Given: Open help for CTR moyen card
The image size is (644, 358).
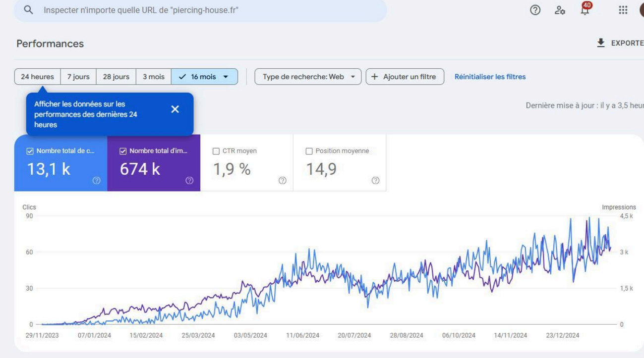Looking at the screenshot, I should pyautogui.click(x=282, y=181).
